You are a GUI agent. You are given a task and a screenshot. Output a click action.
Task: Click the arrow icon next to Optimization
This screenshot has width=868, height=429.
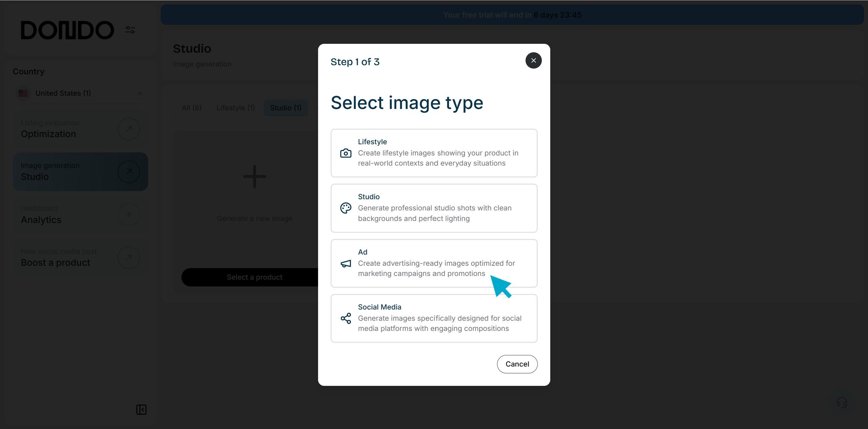coord(129,129)
